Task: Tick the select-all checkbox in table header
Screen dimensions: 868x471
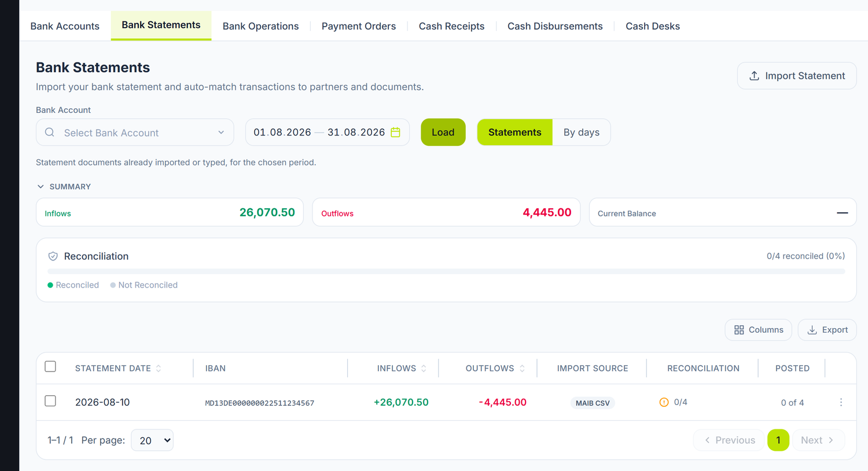Action: click(x=50, y=366)
